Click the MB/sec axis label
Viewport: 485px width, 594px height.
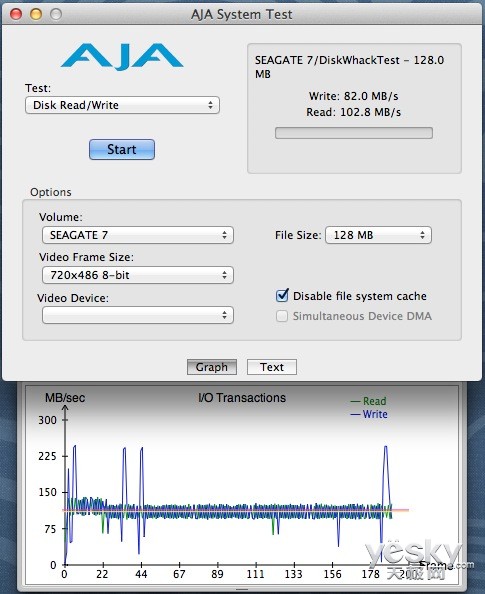click(x=65, y=397)
